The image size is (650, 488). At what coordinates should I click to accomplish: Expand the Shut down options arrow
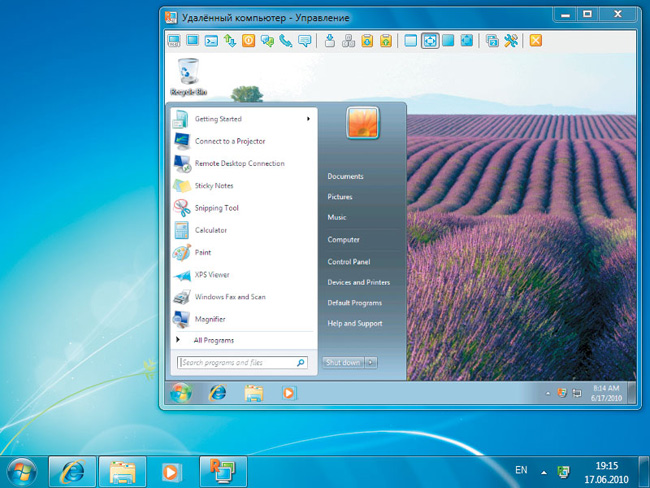(371, 362)
